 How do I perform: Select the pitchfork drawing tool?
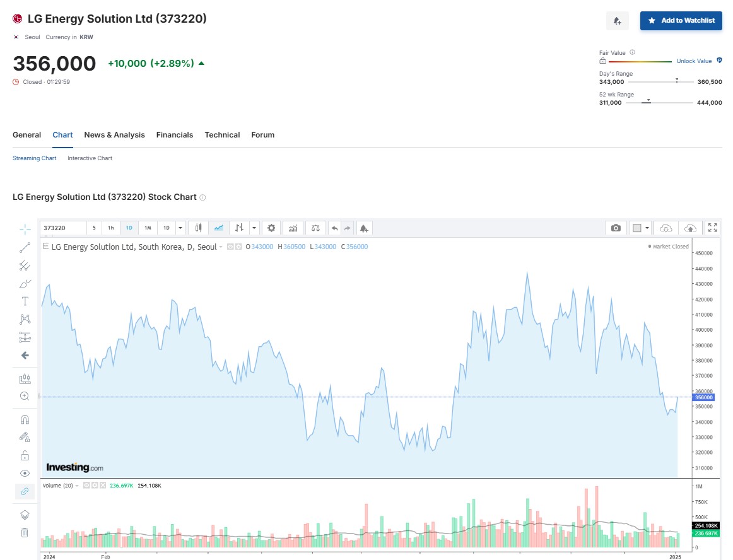[25, 265]
